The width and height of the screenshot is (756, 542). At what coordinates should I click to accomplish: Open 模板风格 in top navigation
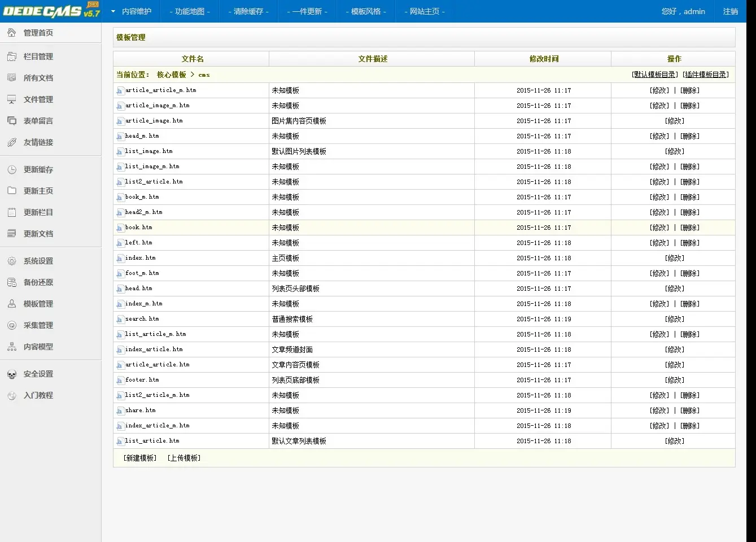click(366, 11)
